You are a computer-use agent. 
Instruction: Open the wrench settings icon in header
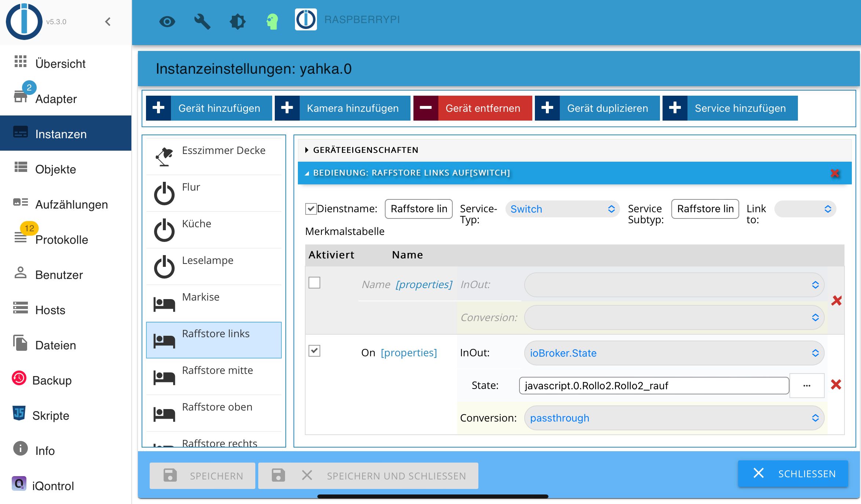[x=202, y=22]
